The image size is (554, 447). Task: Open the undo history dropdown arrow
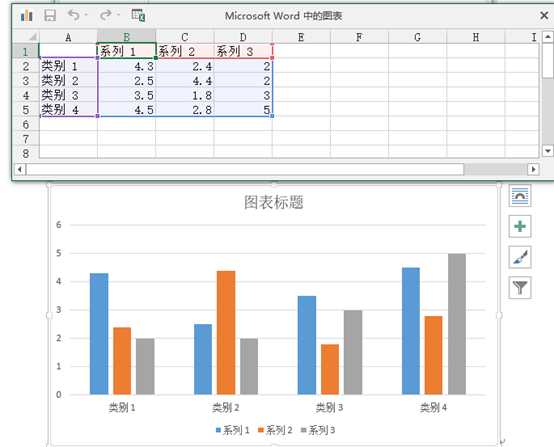[x=86, y=15]
